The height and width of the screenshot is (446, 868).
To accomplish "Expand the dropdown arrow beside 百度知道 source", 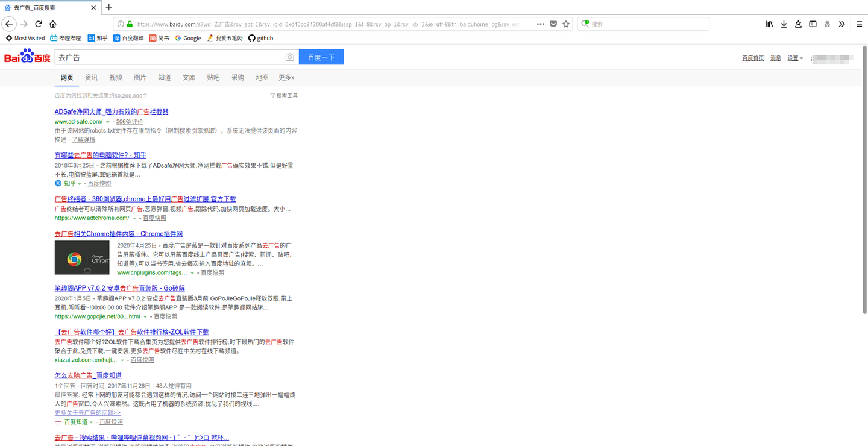I will (x=91, y=422).
